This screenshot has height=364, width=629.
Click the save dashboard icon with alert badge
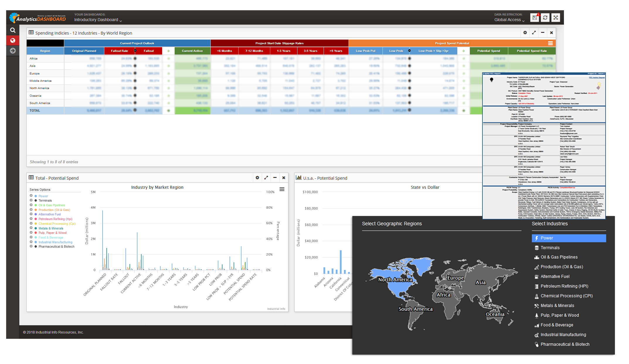[x=534, y=17]
